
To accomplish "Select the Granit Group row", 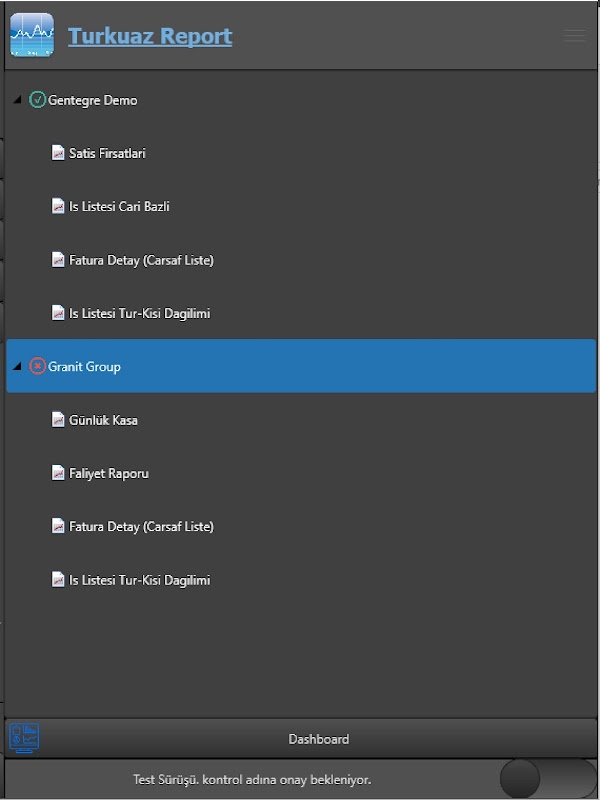I will pyautogui.click(x=300, y=367).
